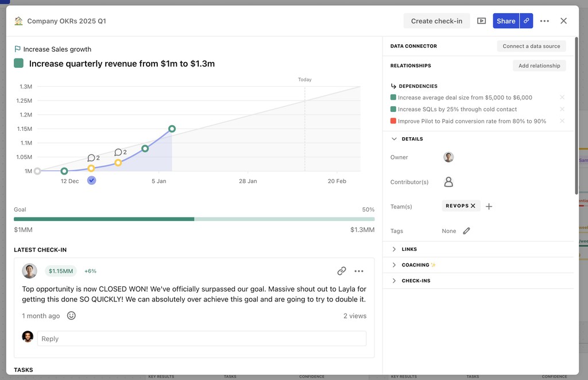
Task: Remove the Pilot to Paid dependency
Action: click(562, 121)
